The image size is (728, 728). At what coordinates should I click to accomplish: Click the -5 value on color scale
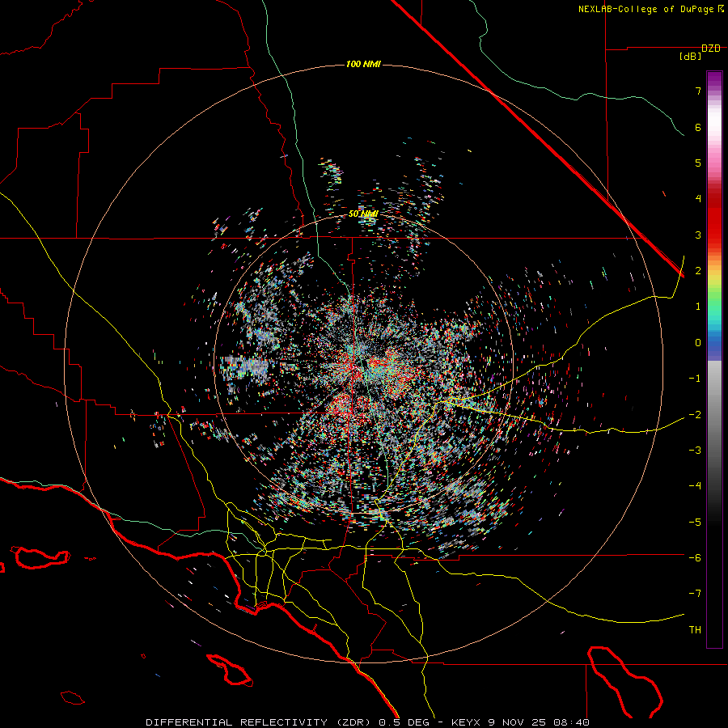point(695,523)
